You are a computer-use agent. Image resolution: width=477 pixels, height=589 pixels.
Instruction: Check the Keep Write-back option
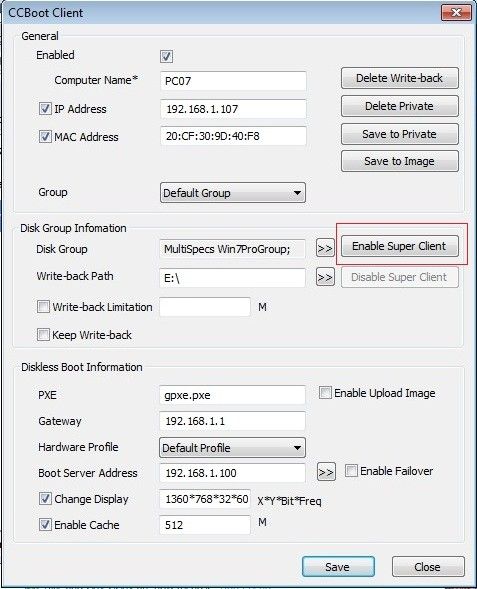pyautogui.click(x=43, y=334)
